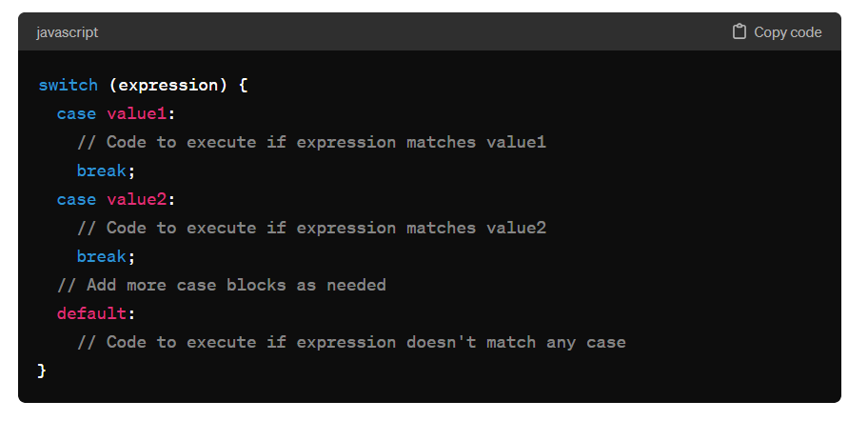Click the case keyword before value2

(76, 199)
